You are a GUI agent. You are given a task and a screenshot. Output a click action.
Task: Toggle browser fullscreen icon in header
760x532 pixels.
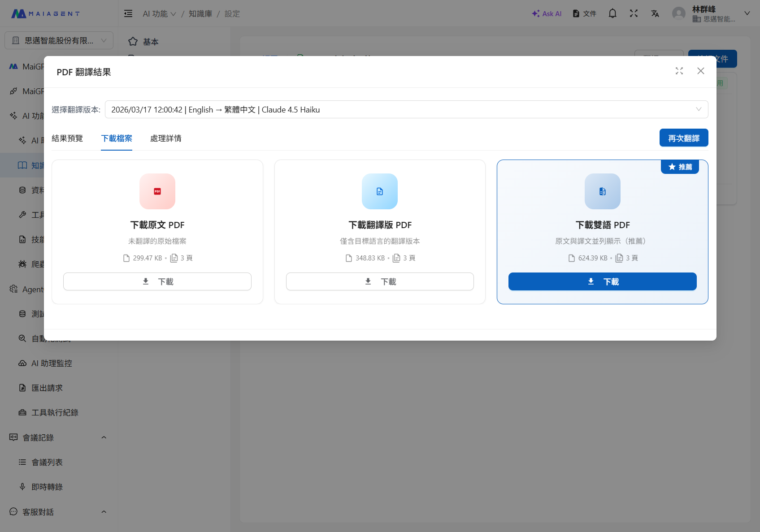coord(633,13)
